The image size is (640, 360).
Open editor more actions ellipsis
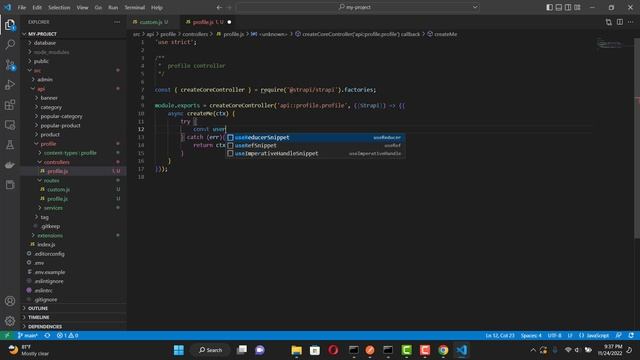coord(631,22)
